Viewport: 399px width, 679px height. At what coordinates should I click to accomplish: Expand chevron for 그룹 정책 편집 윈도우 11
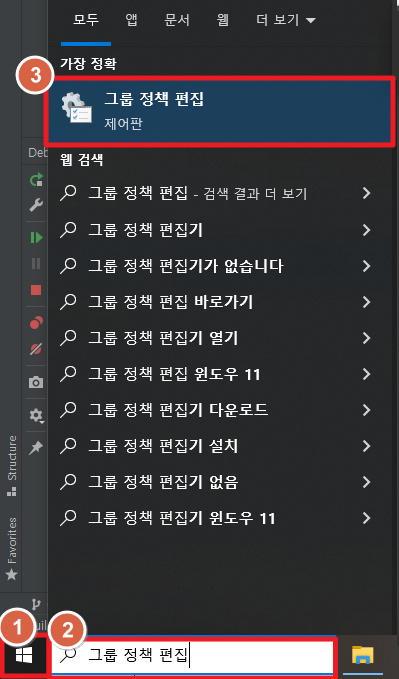pyautogui.click(x=367, y=374)
